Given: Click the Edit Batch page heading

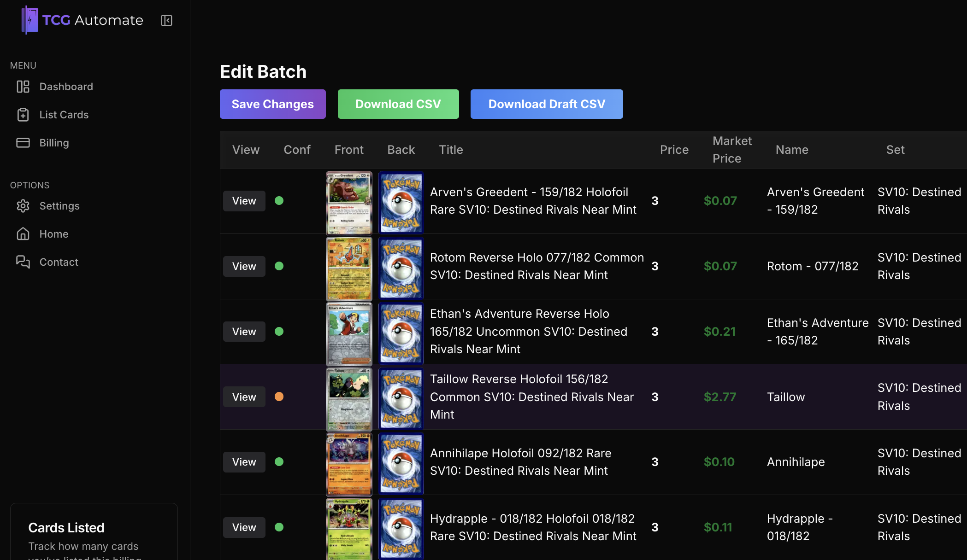Looking at the screenshot, I should pyautogui.click(x=263, y=72).
